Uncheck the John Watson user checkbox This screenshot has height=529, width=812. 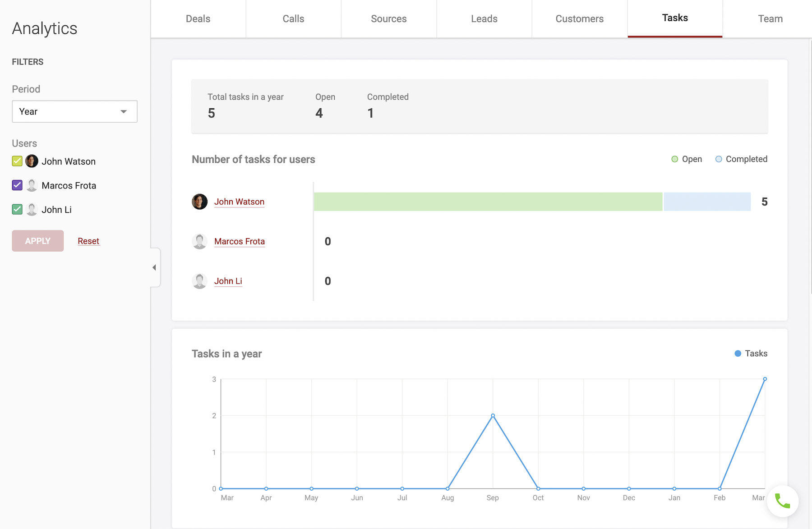[17, 161]
